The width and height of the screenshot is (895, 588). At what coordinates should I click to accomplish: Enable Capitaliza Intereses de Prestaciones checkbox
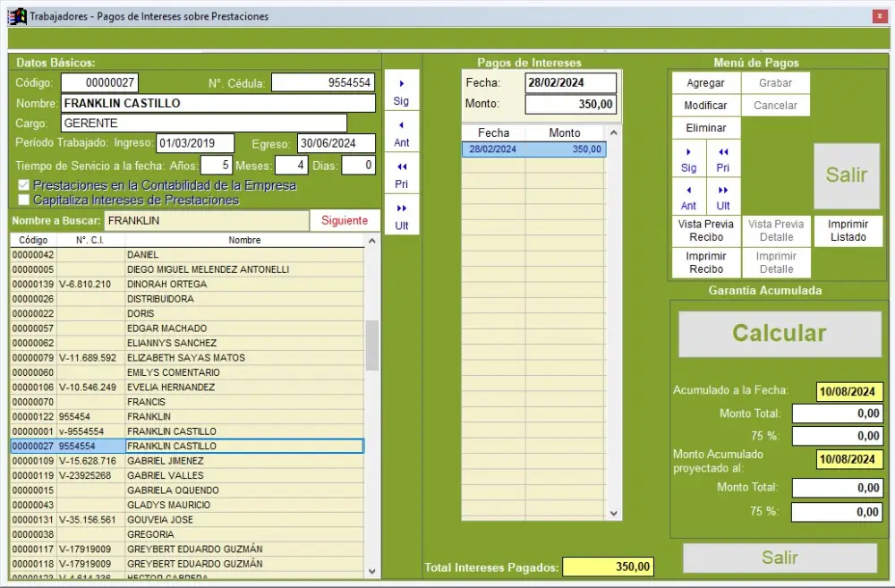pyautogui.click(x=24, y=200)
